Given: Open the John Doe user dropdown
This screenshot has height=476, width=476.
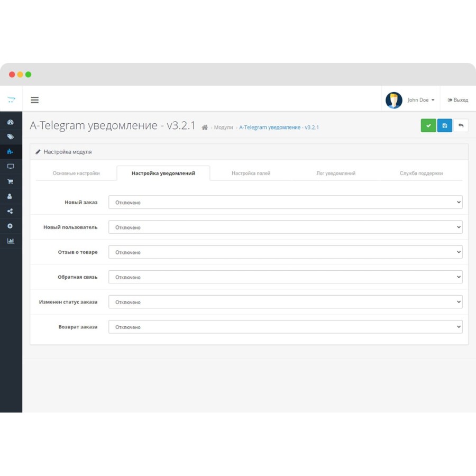Looking at the screenshot, I should pyautogui.click(x=421, y=100).
